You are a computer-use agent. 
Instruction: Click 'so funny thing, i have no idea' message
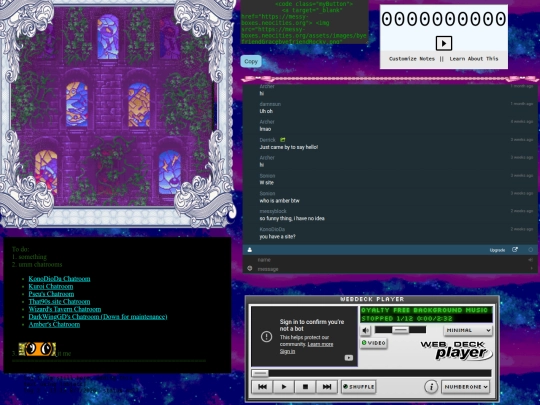click(x=292, y=218)
